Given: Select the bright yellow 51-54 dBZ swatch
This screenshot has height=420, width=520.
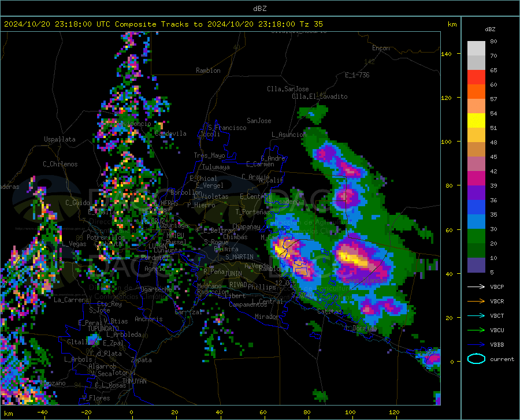Looking at the screenshot, I should 476,121.
